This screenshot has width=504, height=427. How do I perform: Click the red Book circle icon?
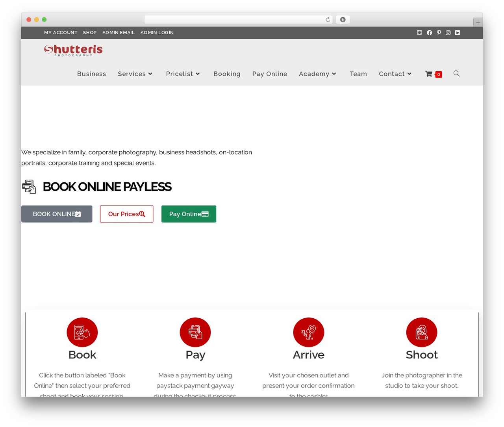click(x=82, y=333)
